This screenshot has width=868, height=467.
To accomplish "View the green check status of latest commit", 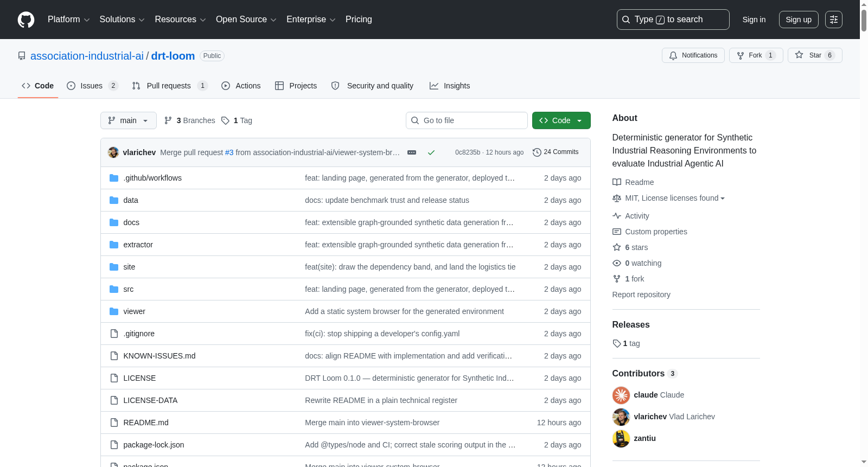I will click(x=431, y=152).
